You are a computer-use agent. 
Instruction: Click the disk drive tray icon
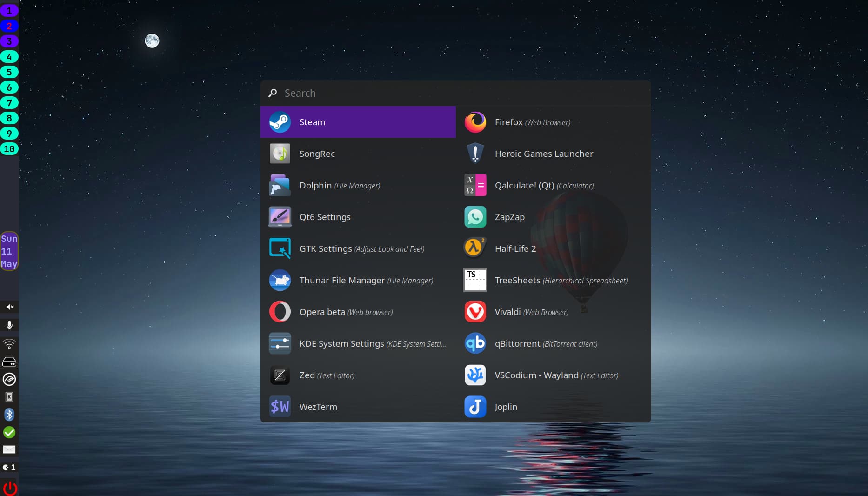(x=9, y=362)
